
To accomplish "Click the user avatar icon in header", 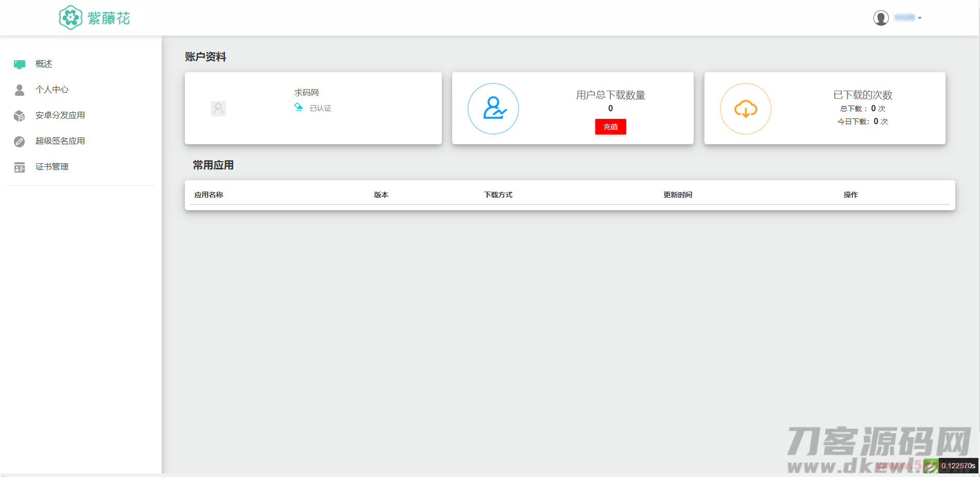I will [881, 18].
